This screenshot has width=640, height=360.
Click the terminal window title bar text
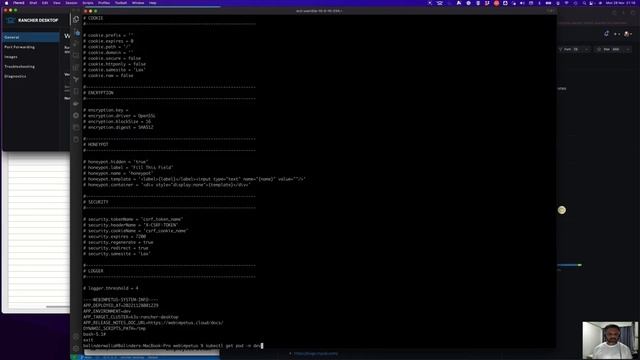click(319, 11)
